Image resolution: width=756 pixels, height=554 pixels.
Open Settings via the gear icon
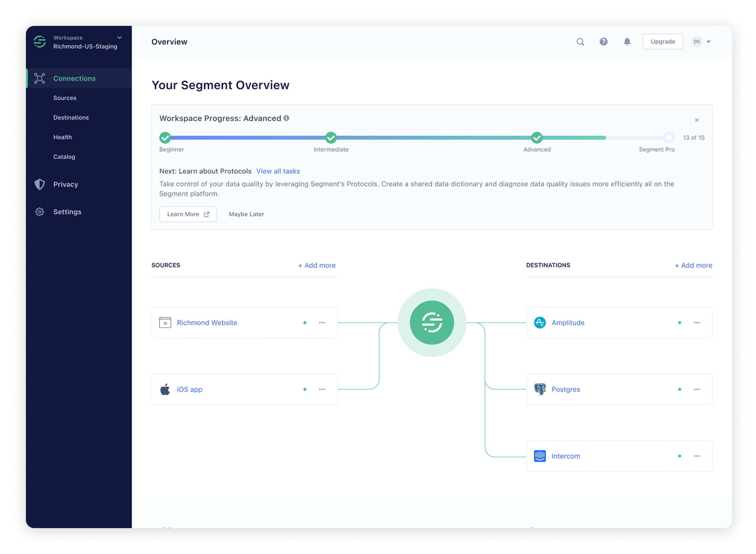click(x=39, y=212)
